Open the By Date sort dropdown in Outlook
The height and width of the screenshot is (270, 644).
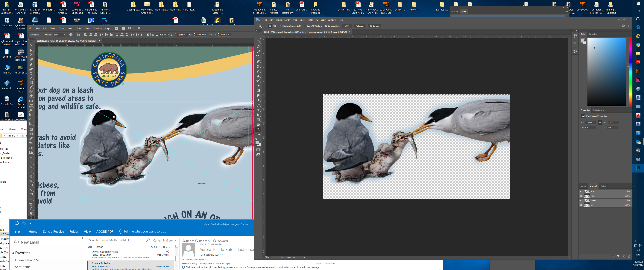155,247
